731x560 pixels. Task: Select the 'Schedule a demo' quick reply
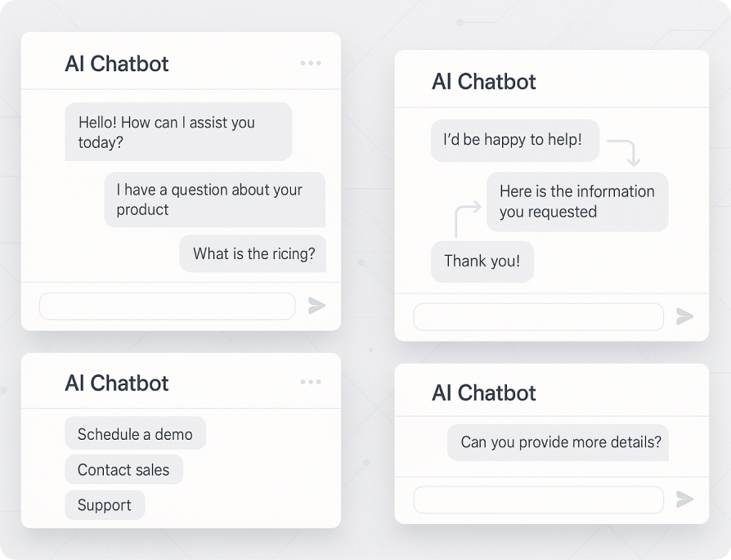[x=135, y=434]
